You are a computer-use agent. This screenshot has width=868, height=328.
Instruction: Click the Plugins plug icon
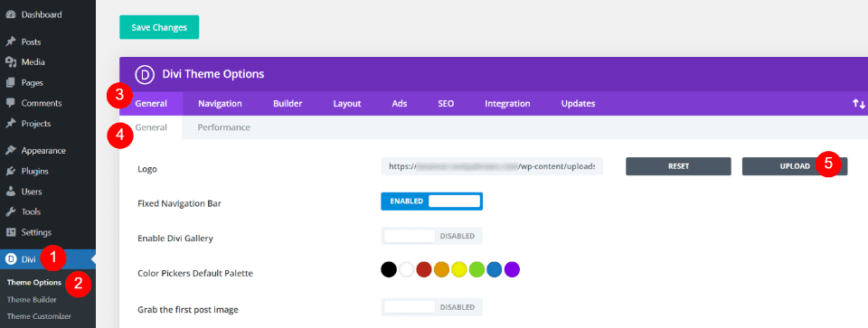point(10,171)
